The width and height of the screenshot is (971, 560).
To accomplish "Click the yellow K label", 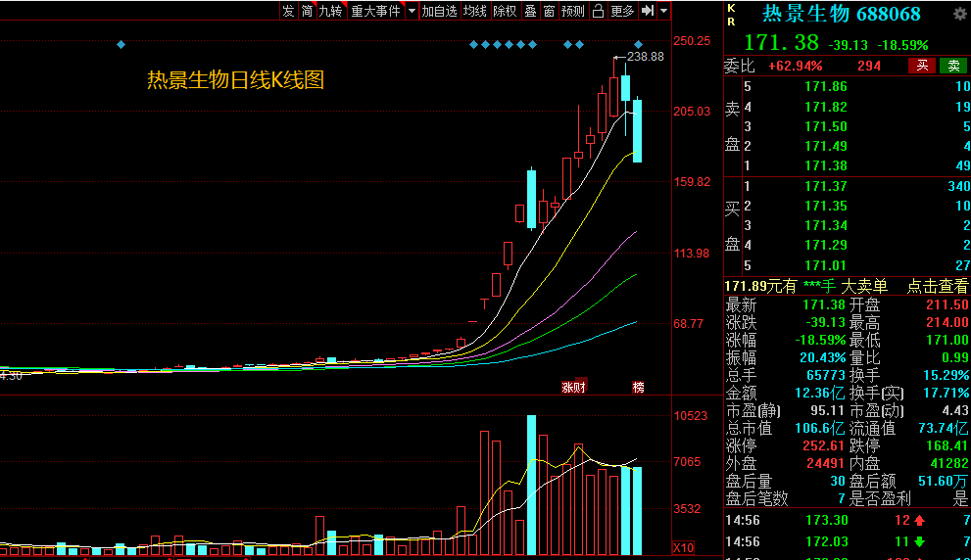I will [731, 8].
